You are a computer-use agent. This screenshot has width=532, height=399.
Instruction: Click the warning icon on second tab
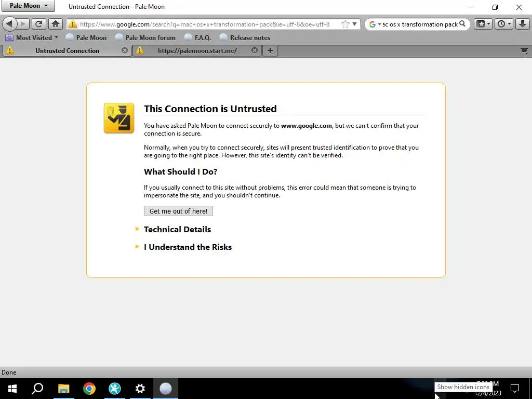point(139,50)
